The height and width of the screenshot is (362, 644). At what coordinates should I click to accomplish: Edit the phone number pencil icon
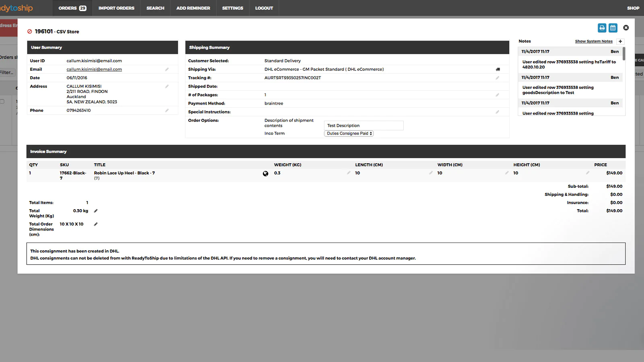167,111
